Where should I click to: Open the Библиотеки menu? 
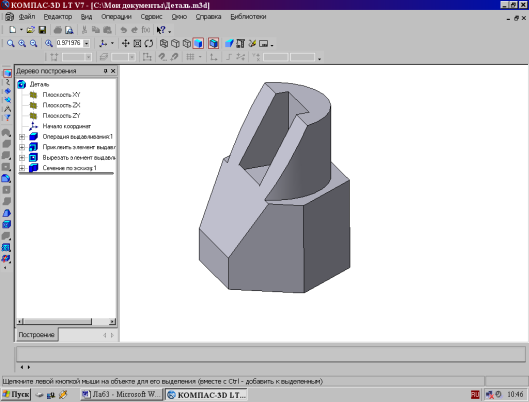point(248,17)
